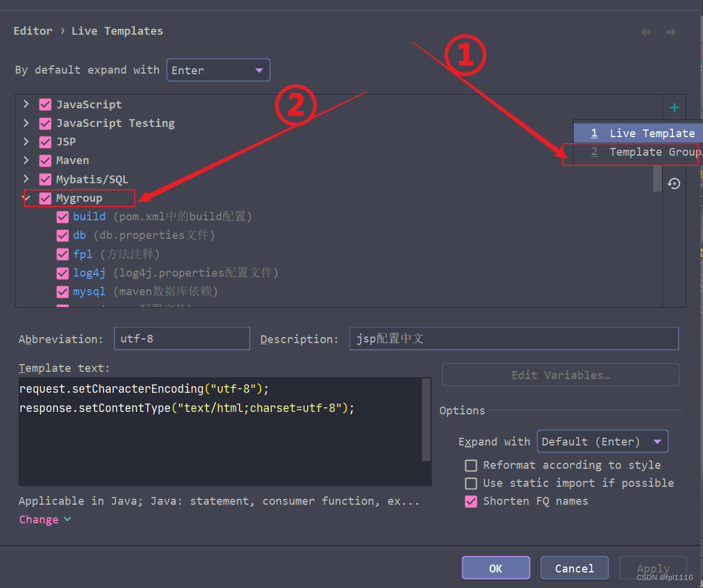Viewport: 703px width, 588px height.
Task: Toggle the JavaScript group checkbox
Action: [x=46, y=104]
